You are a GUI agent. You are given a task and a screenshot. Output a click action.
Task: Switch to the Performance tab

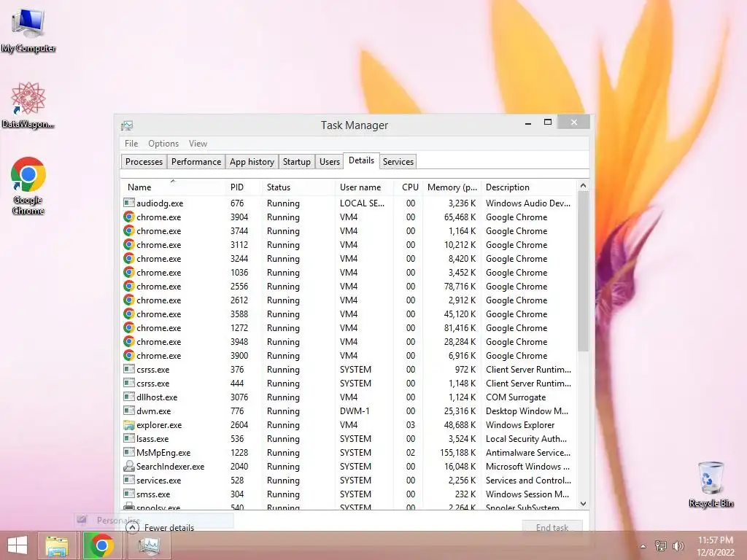(x=196, y=161)
